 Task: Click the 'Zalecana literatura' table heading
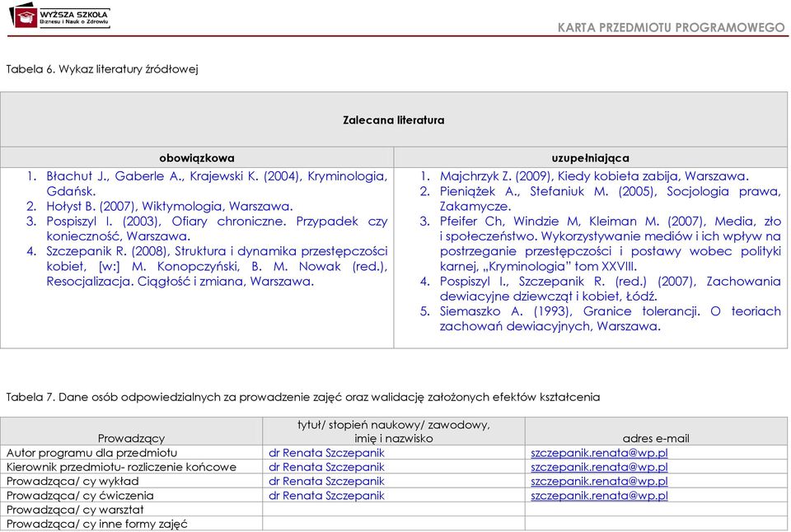[x=394, y=120]
